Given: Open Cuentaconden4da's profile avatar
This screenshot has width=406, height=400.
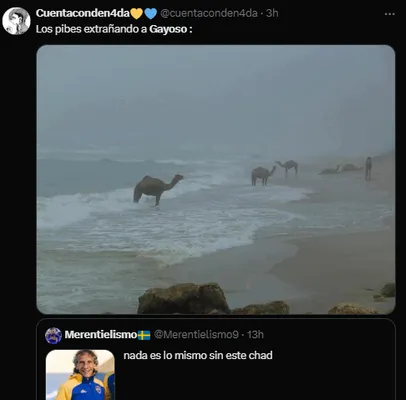Looking at the screenshot, I should pyautogui.click(x=16, y=21).
